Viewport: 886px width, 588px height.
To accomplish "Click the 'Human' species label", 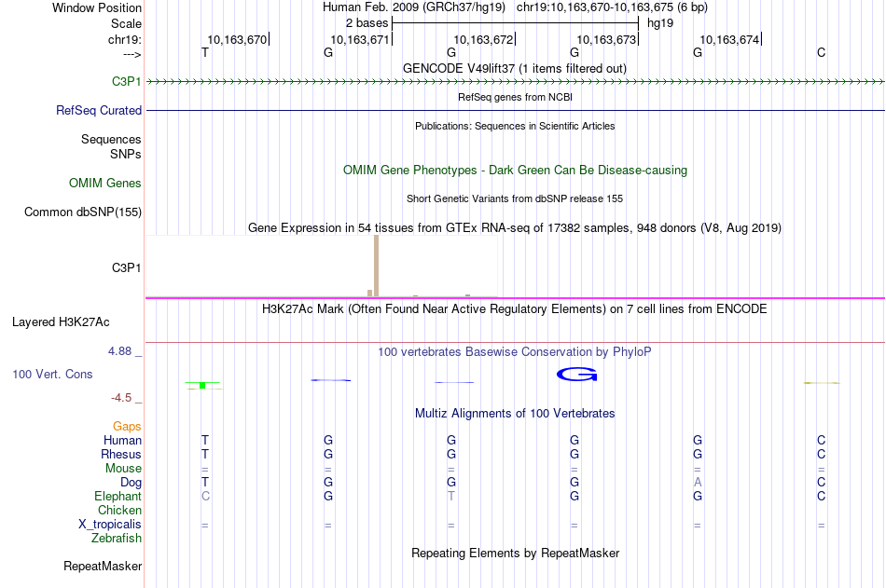I will [x=122, y=440].
